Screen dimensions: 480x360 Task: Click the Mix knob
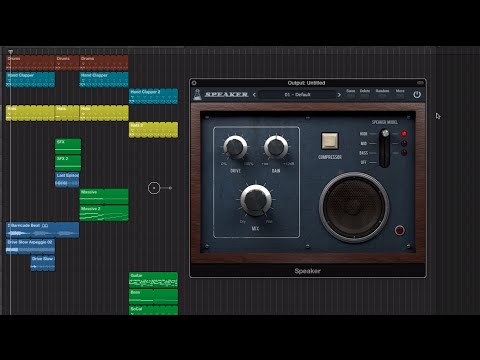point(256,200)
